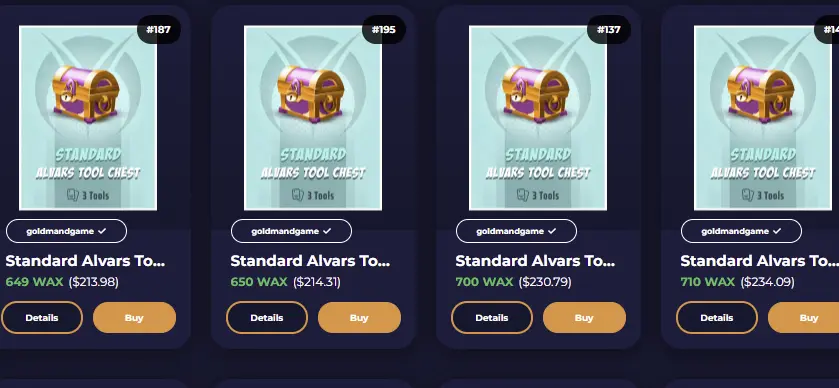The height and width of the screenshot is (388, 839).
Task: Click verified checkmark on 650 WAX card
Action: coord(327,231)
